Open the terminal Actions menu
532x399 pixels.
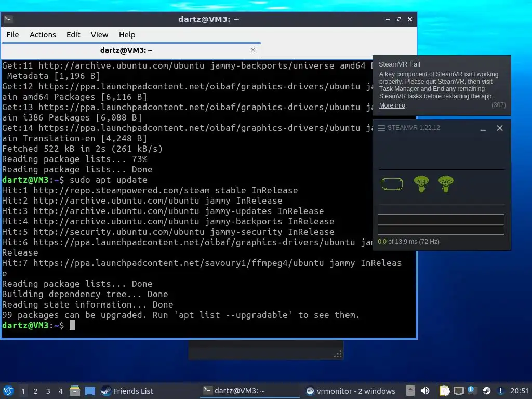43,35
